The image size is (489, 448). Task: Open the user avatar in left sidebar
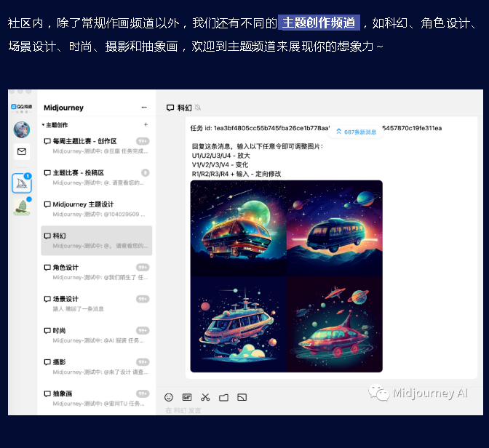(22, 129)
